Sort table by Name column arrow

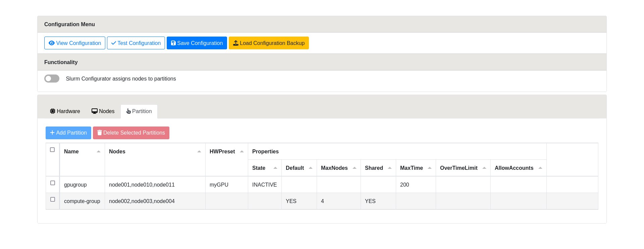coord(99,152)
